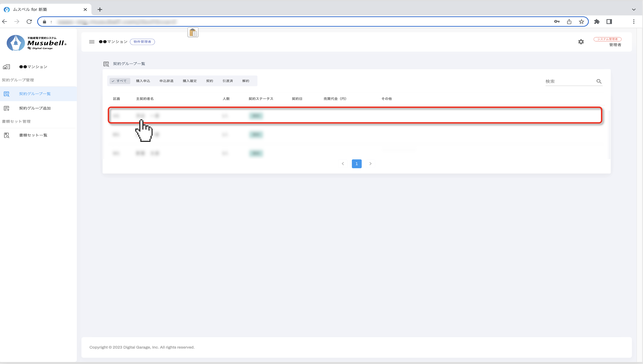
Task: Go to next page chevron
Action: click(x=370, y=164)
